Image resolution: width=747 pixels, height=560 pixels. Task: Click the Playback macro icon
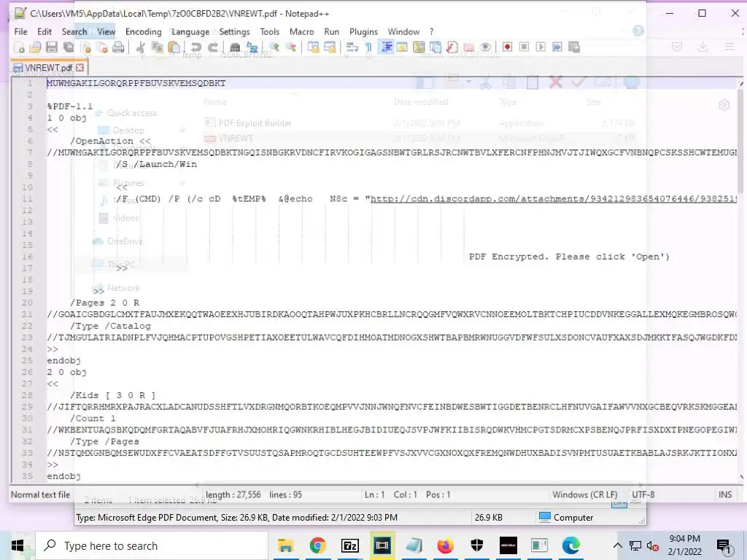[x=541, y=47]
